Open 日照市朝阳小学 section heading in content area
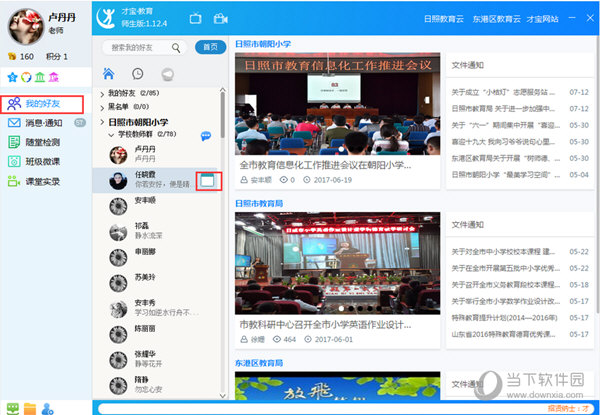This screenshot has width=600, height=415. point(263,44)
